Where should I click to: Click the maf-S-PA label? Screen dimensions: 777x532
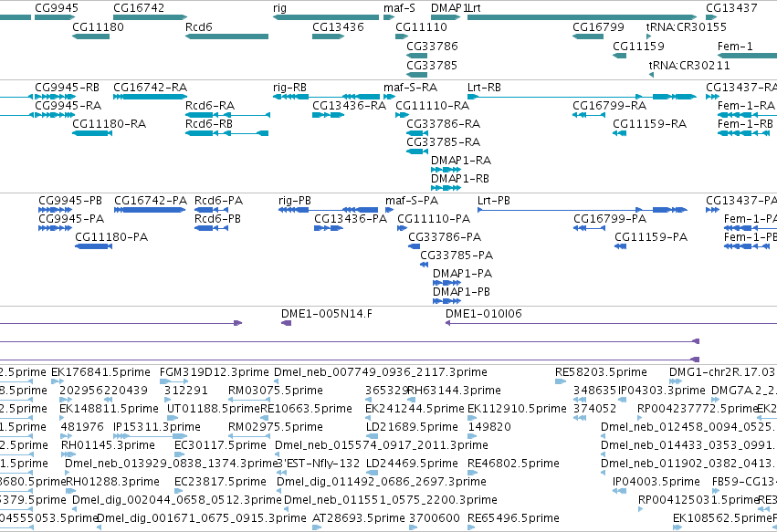[x=412, y=201]
